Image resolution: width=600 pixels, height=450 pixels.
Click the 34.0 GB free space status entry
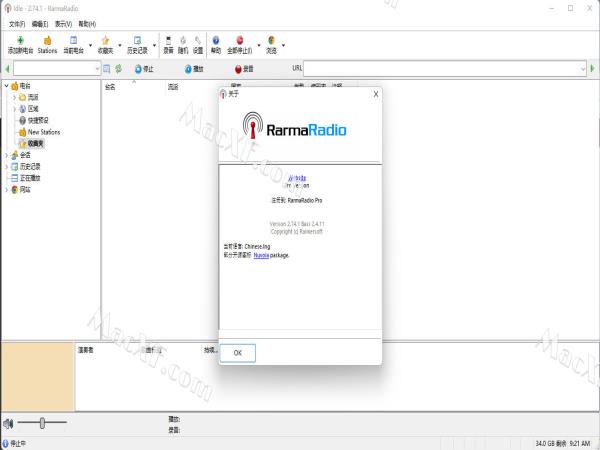click(551, 443)
